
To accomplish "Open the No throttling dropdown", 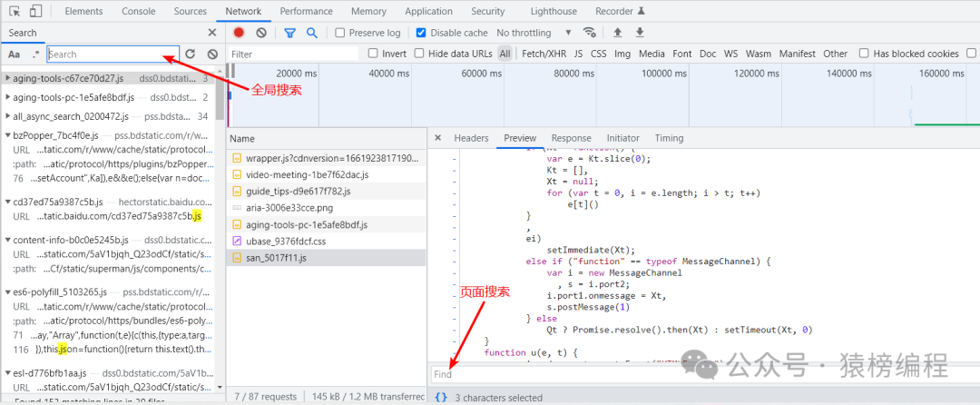I will 534,33.
